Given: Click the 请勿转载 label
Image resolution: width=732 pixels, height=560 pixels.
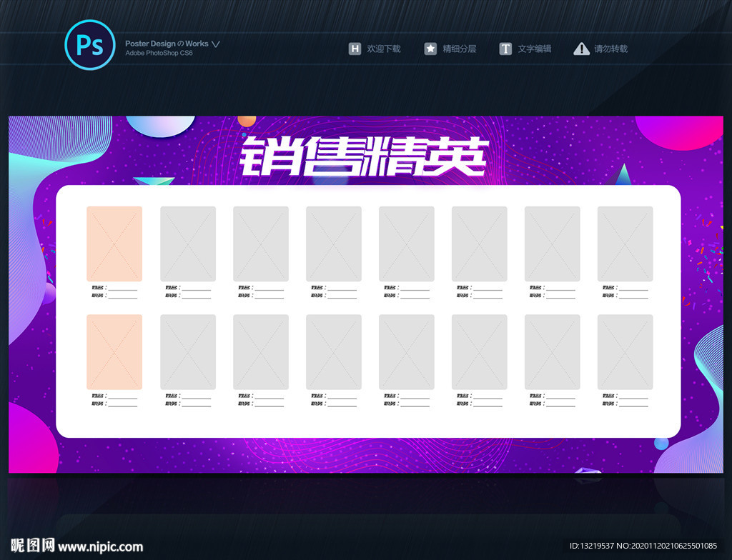Looking at the screenshot, I should click(611, 49).
